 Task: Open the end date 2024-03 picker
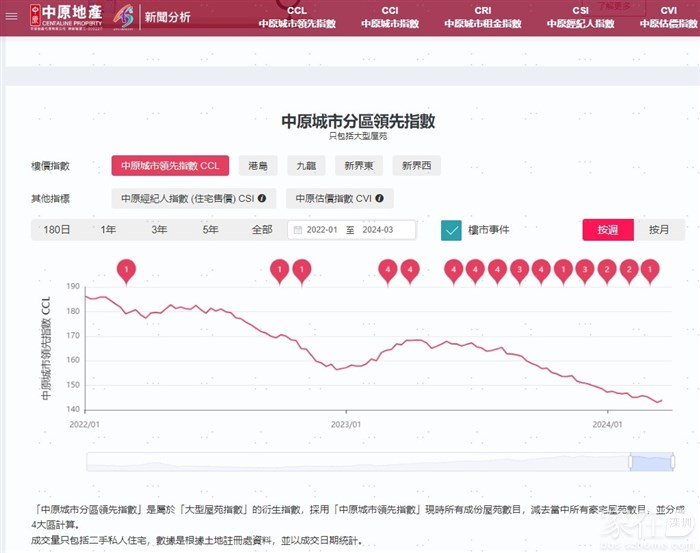tap(378, 230)
